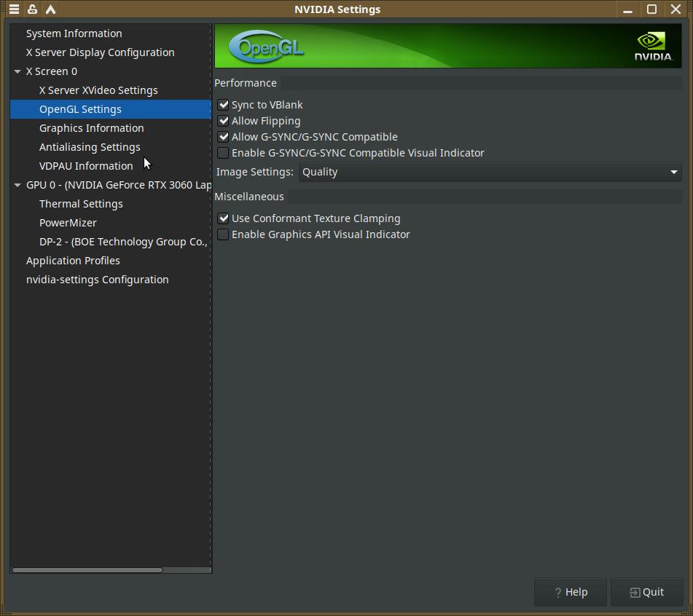This screenshot has height=616, width=693.
Task: Open the window menu icon in title bar
Action: (x=14, y=9)
